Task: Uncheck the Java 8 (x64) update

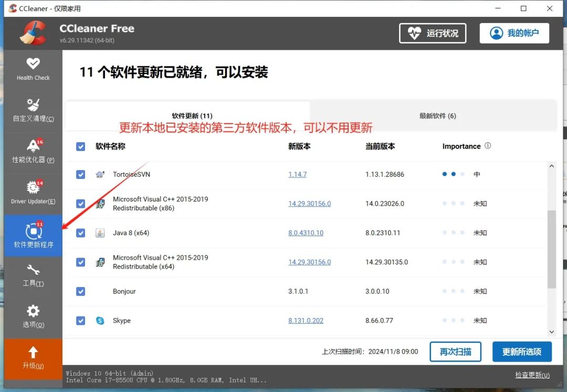Action: pyautogui.click(x=80, y=232)
